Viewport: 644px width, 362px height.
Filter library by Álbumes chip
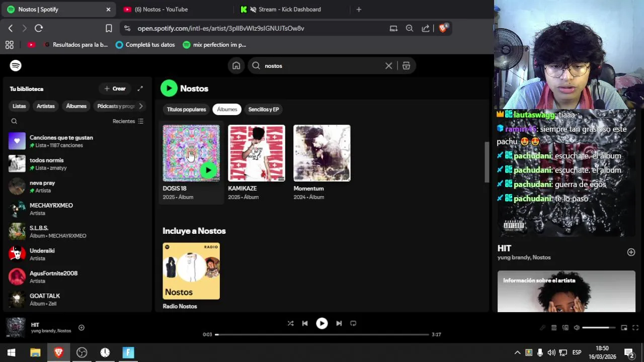[x=76, y=106]
